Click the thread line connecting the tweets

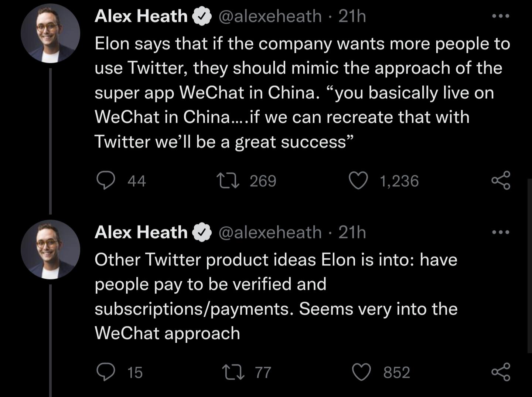point(51,140)
